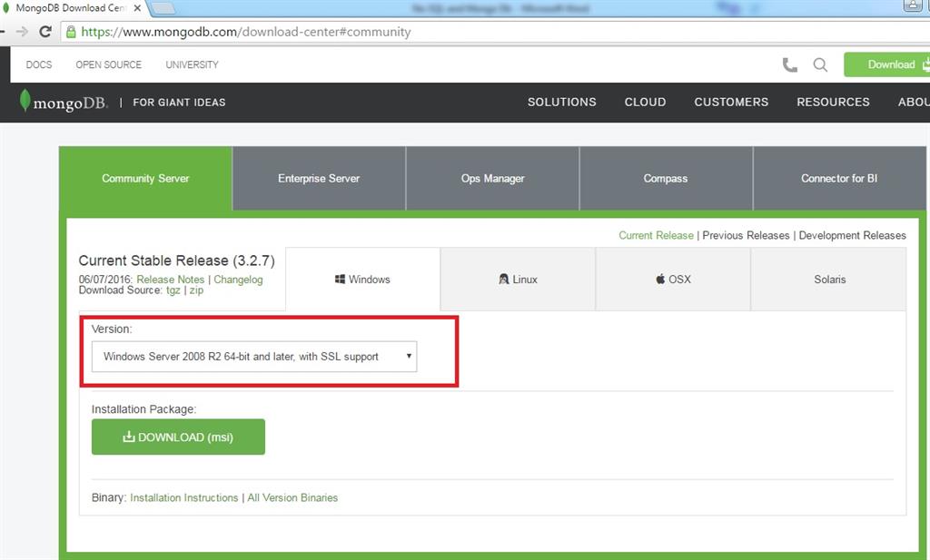Click the Previous Releases link
Screen dimensions: 930x560
point(747,235)
